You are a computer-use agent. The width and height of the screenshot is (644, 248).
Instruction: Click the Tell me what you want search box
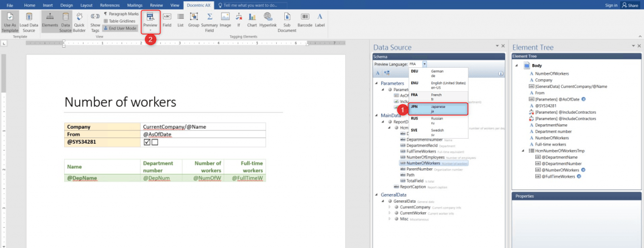[x=253, y=5]
